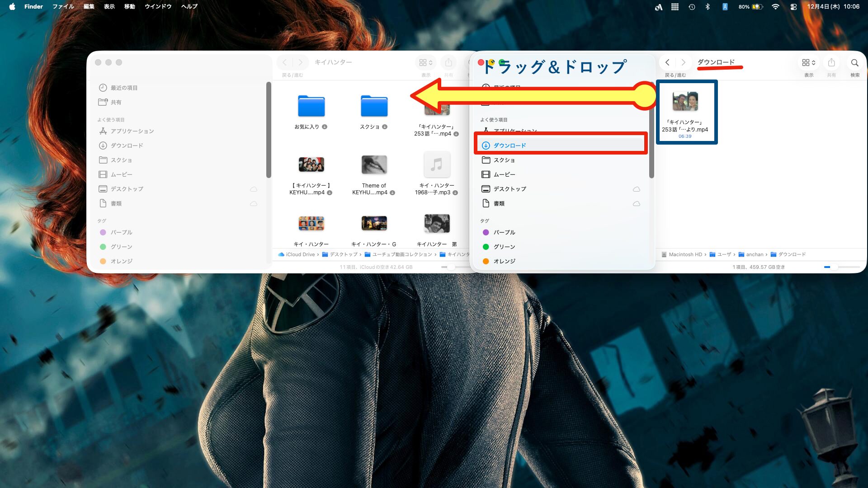Click the share icon in Downloads toolbar
868x488 pixels.
click(x=831, y=63)
